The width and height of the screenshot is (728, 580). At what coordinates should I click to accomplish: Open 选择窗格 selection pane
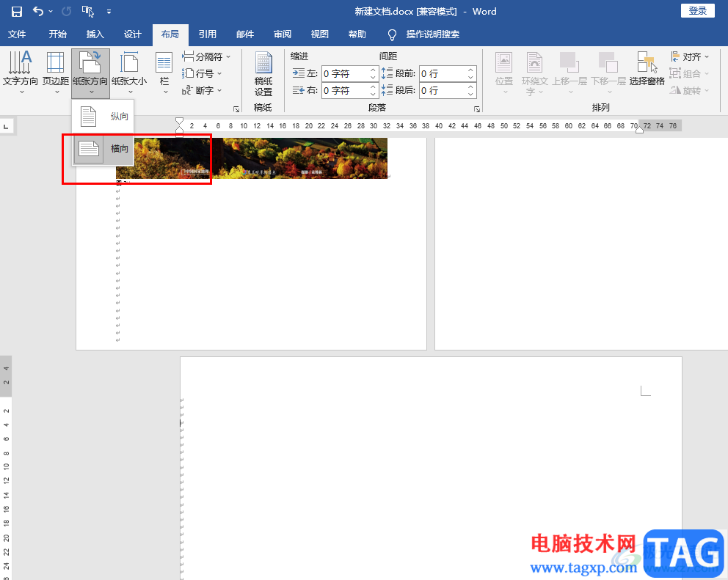point(647,70)
